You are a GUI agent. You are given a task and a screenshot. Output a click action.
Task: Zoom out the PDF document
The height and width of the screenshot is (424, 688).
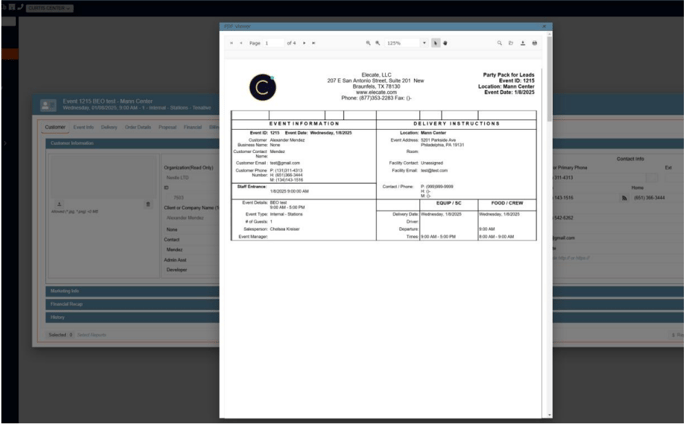click(368, 43)
